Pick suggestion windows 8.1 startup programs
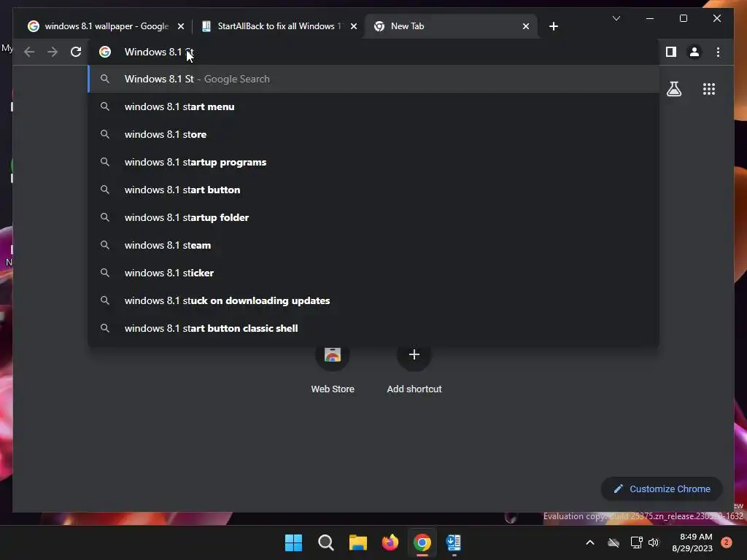This screenshot has height=560, width=747. point(373,162)
